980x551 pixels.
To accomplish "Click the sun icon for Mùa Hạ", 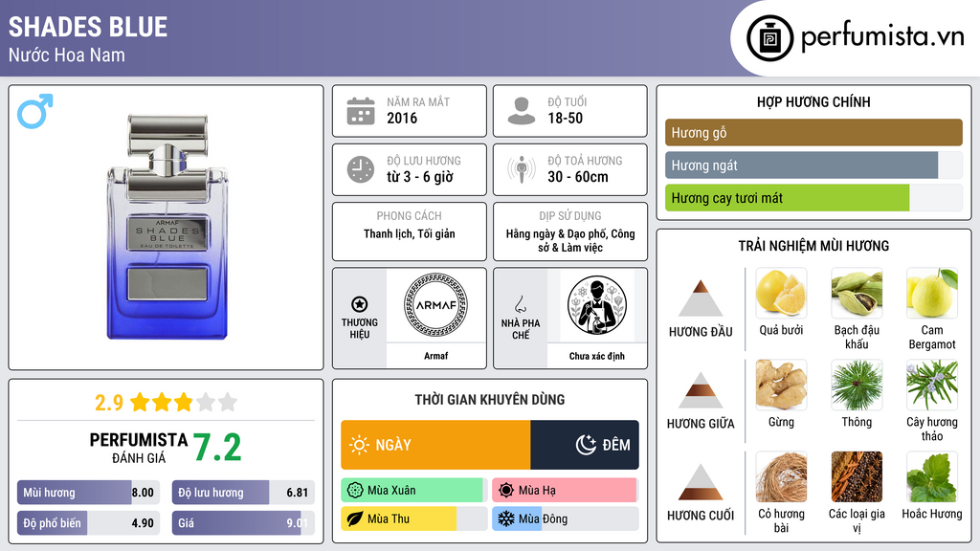I will (x=506, y=491).
